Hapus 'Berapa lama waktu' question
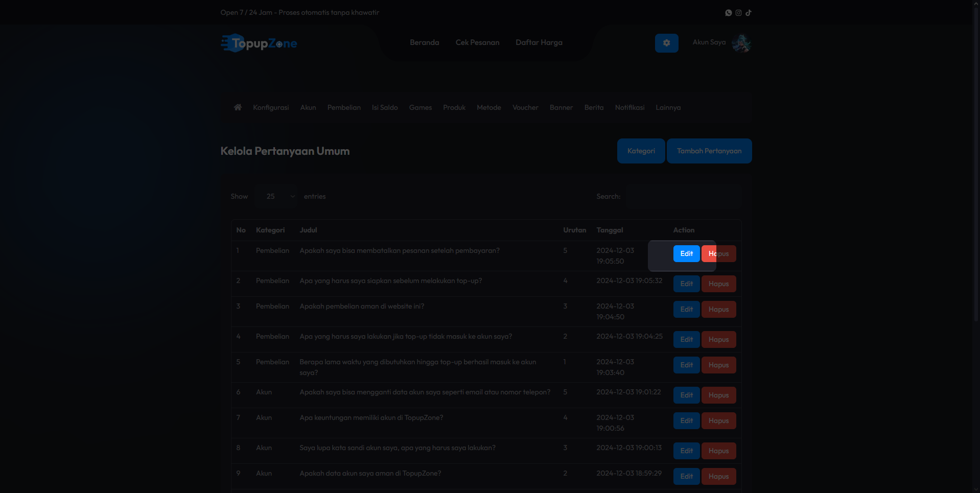 pyautogui.click(x=719, y=365)
